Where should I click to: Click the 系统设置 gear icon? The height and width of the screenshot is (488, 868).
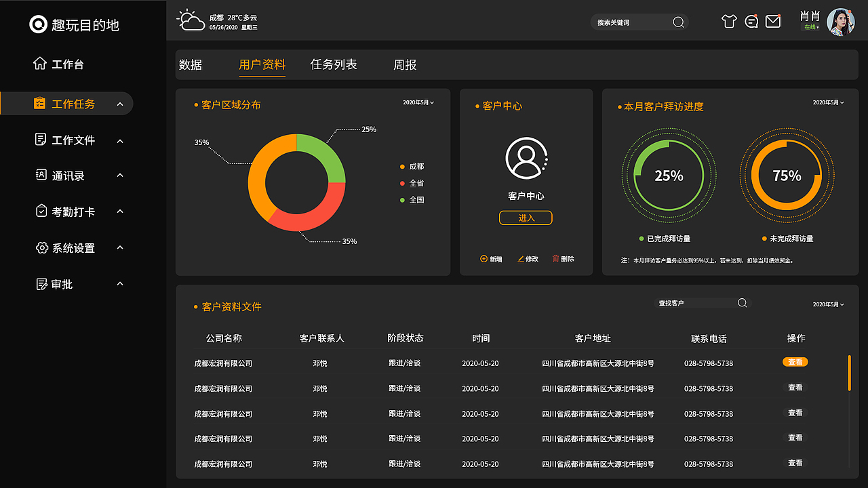[x=42, y=247]
